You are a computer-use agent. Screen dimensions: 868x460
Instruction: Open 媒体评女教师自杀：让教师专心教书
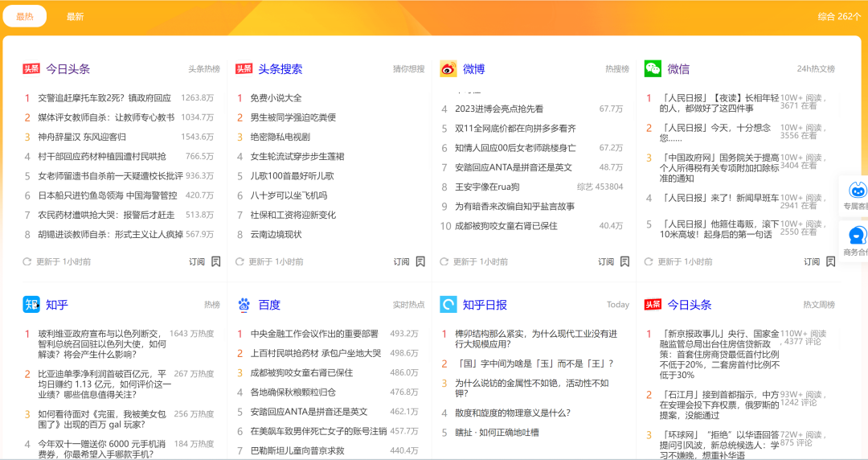(106, 117)
